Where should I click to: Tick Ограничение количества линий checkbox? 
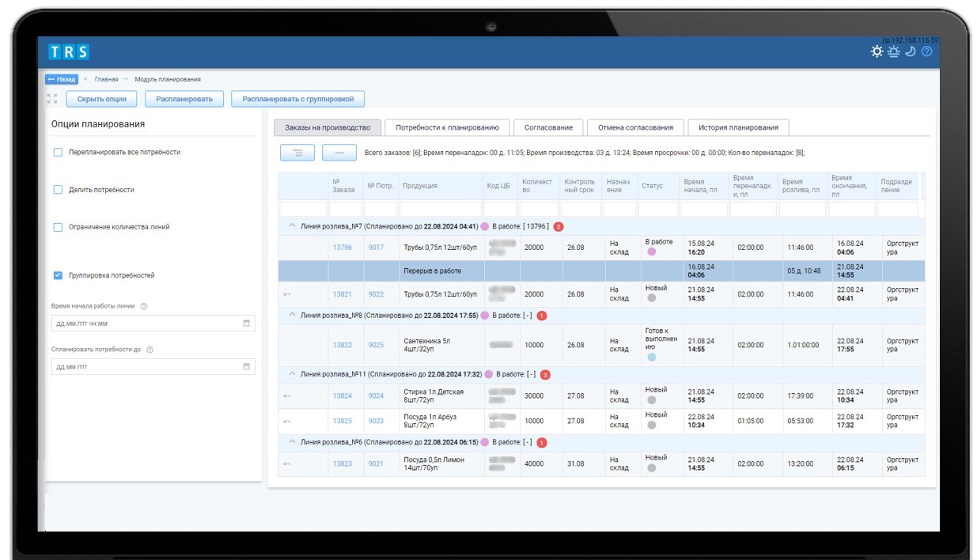coord(58,227)
